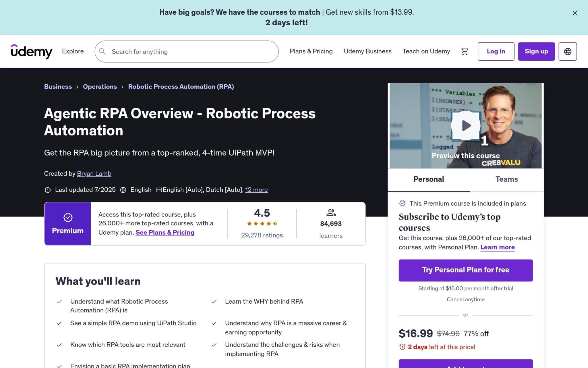Click the Last updated badge icon

tap(48, 190)
